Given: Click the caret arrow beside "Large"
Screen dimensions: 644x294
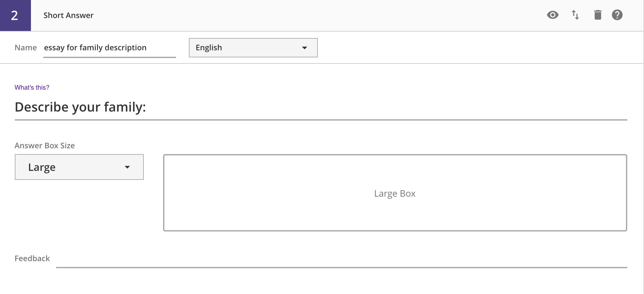Looking at the screenshot, I should (x=127, y=167).
